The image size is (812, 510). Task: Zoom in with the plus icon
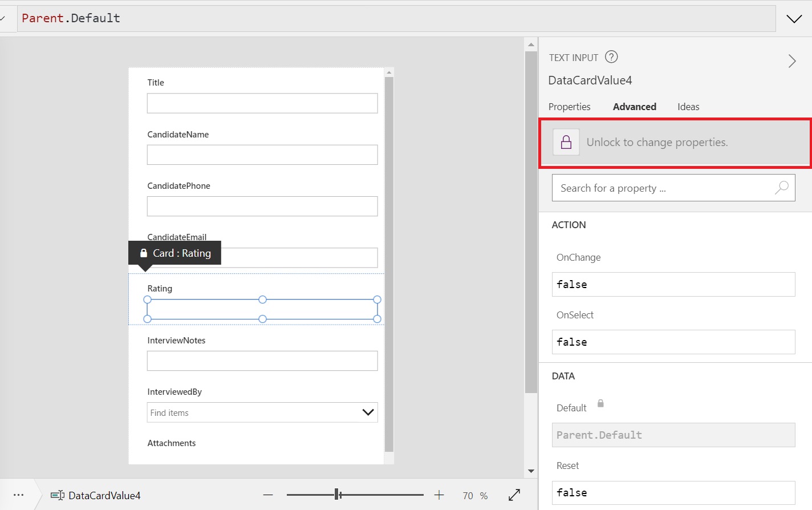tap(439, 495)
